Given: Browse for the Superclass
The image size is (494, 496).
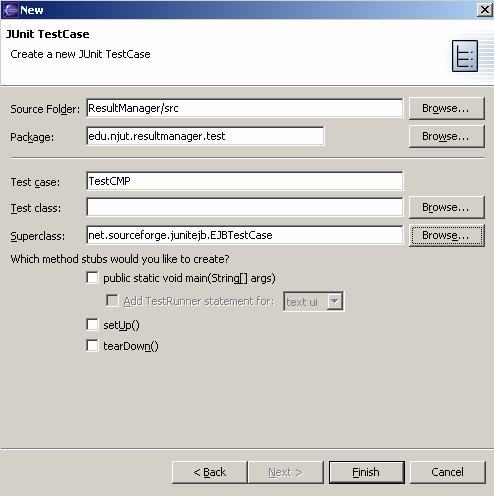Looking at the screenshot, I should tap(446, 235).
